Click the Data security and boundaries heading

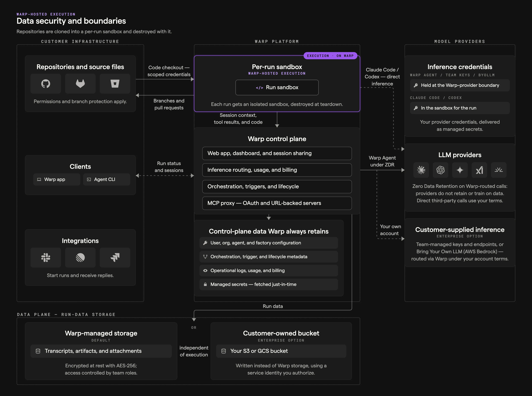71,21
